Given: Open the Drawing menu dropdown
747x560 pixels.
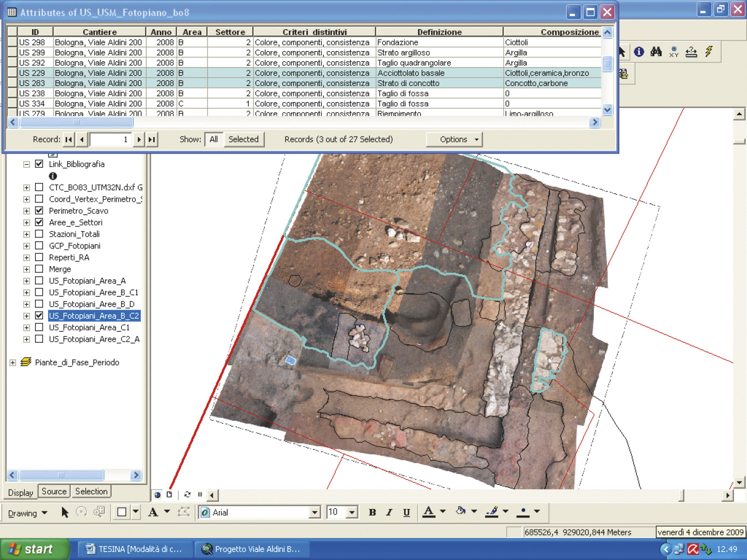Looking at the screenshot, I should (x=28, y=513).
